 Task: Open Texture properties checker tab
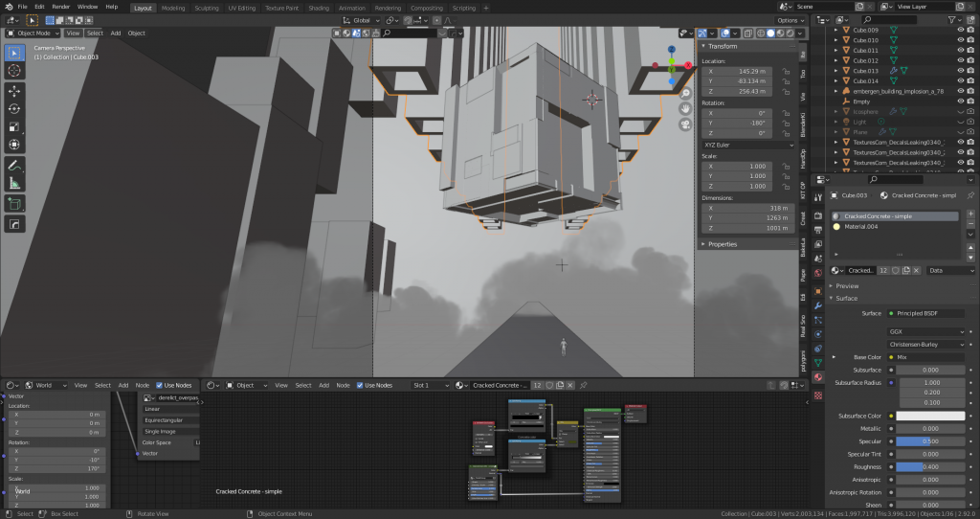[x=818, y=395]
